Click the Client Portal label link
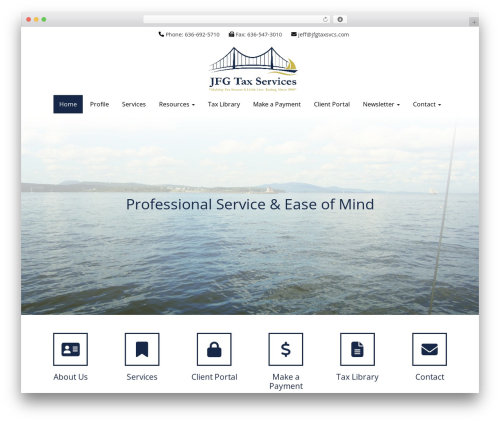The height and width of the screenshot is (423, 500). (214, 377)
